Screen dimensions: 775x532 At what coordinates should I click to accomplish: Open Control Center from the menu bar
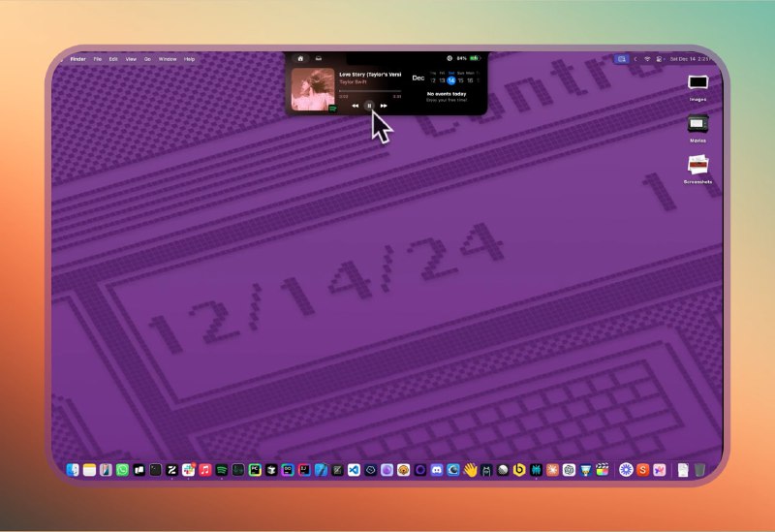pyautogui.click(x=660, y=59)
